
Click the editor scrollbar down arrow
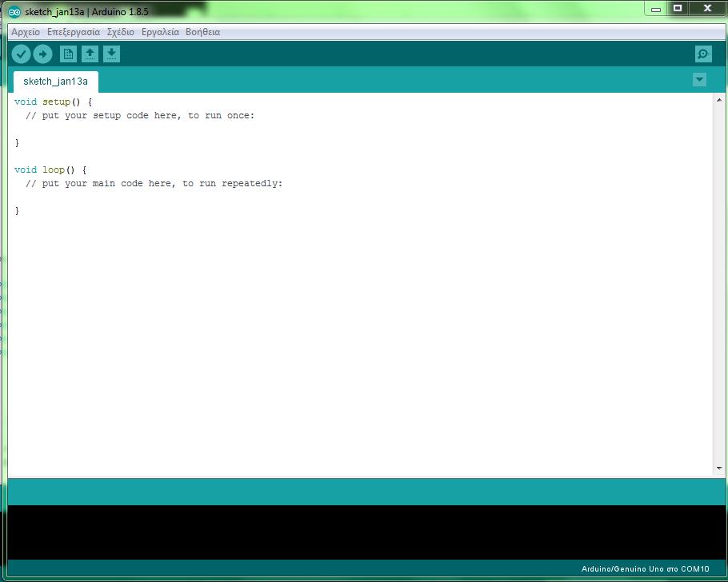click(719, 468)
